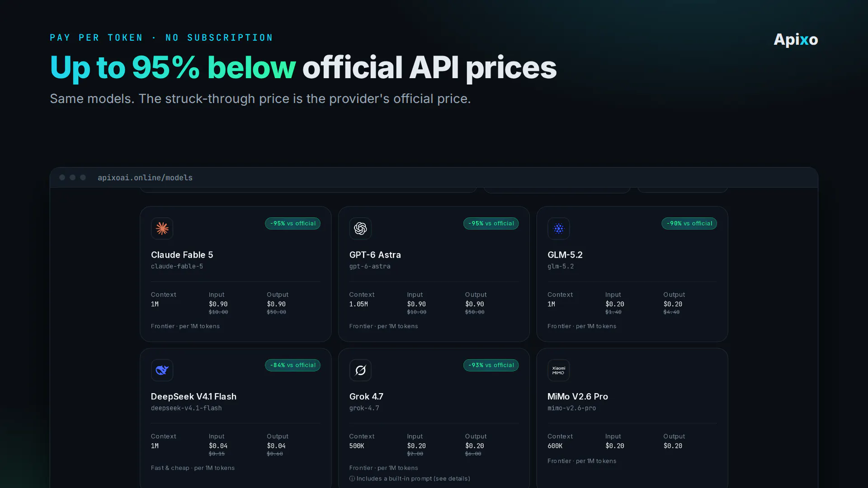Select the glm-5.2 model ID text
Screen dimensions: 868x488
561,266
